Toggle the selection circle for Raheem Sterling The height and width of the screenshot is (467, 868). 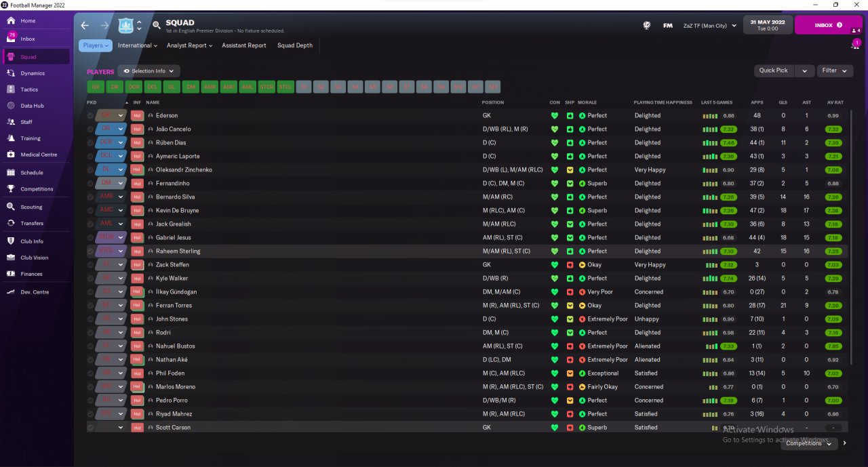(x=91, y=251)
